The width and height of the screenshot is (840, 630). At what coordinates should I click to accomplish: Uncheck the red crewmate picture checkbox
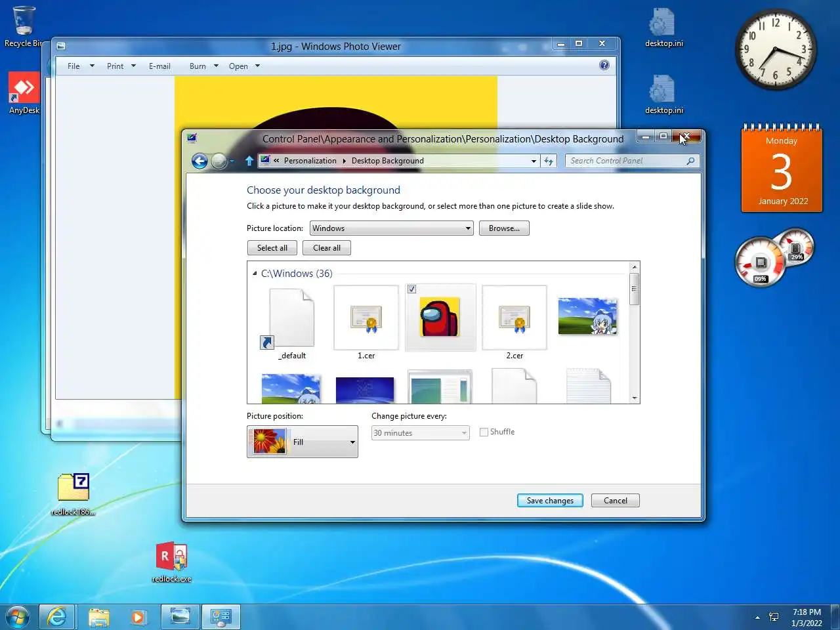pyautogui.click(x=411, y=289)
